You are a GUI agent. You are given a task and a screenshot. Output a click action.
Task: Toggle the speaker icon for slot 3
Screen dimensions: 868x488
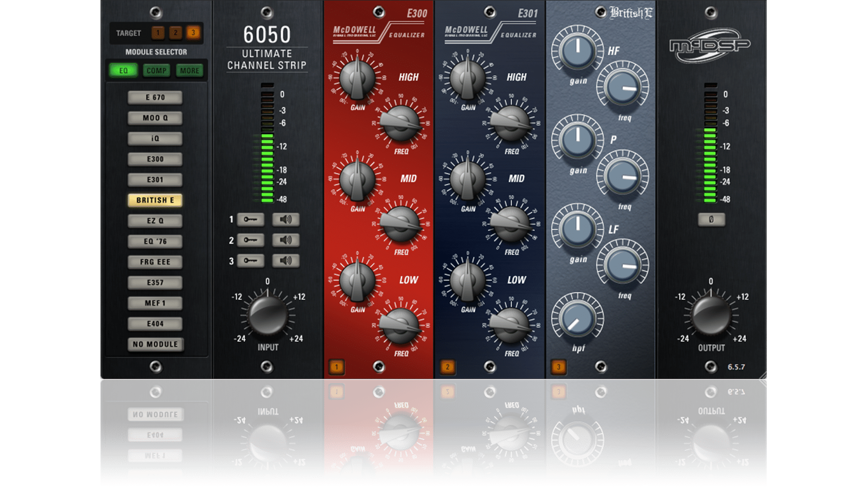[x=286, y=261]
